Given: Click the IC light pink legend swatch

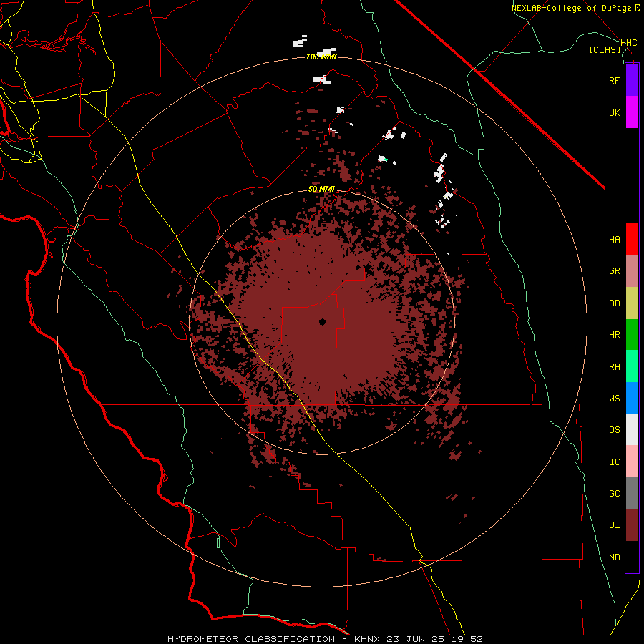Looking at the screenshot, I should 632,462.
